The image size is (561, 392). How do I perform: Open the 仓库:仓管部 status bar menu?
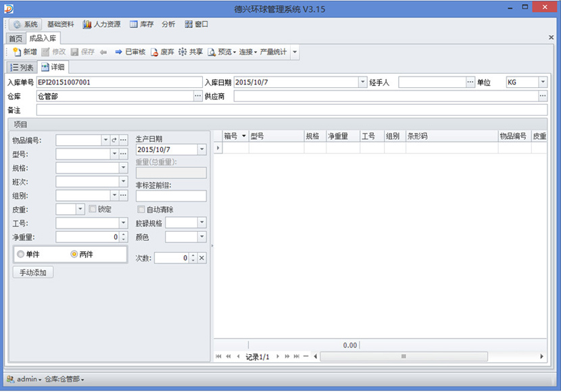click(x=64, y=379)
